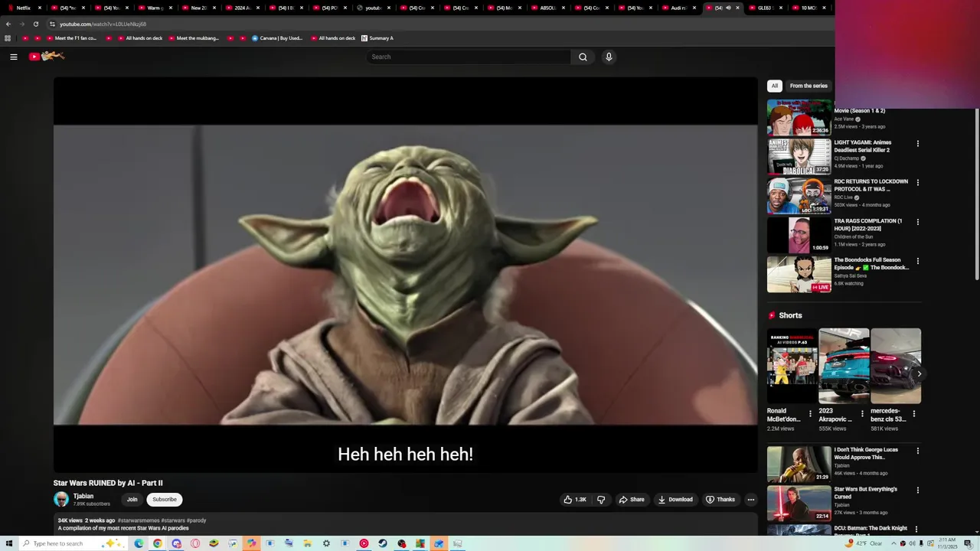Mute the active tab via speaker icon

pyautogui.click(x=728, y=8)
